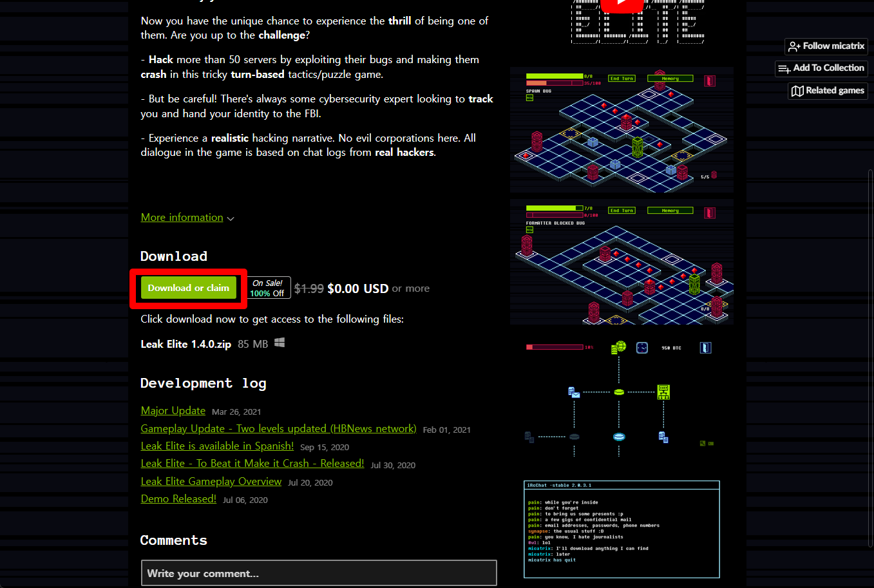Open Related games

[x=828, y=91]
